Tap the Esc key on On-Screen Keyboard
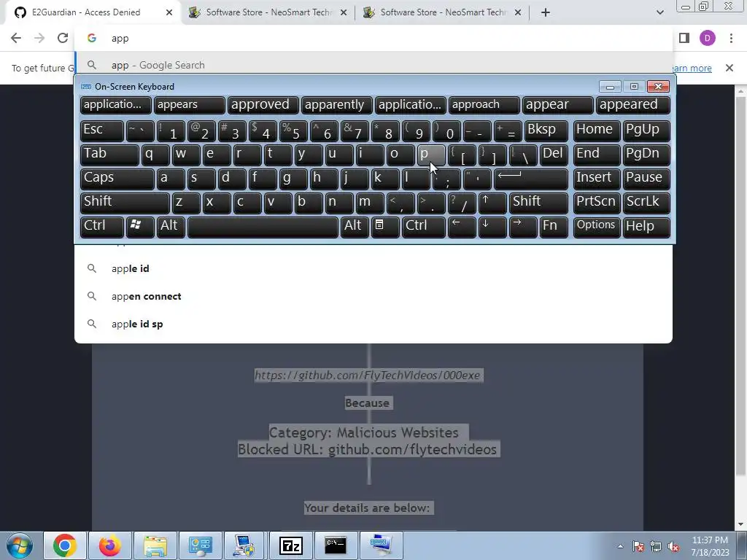Image resolution: width=747 pixels, height=560 pixels. coord(102,131)
